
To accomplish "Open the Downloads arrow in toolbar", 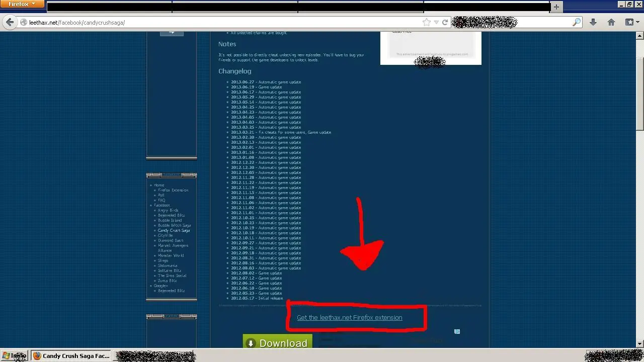I will point(593,22).
